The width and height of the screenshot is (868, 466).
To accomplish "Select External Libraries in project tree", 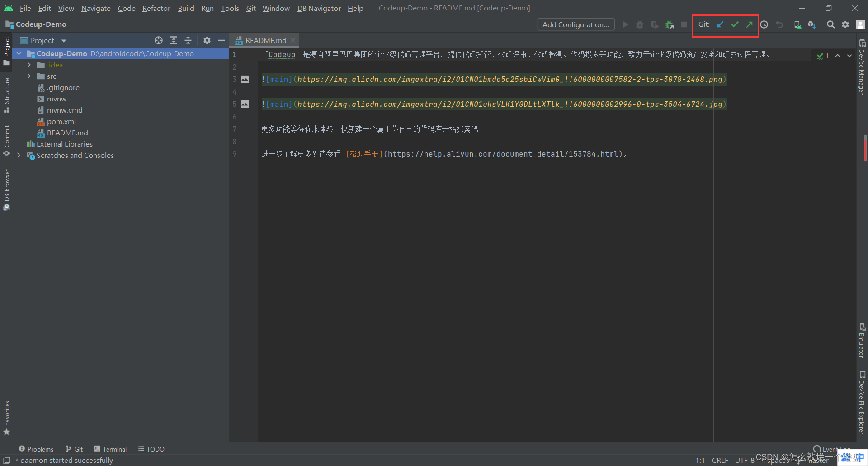I will [x=65, y=144].
